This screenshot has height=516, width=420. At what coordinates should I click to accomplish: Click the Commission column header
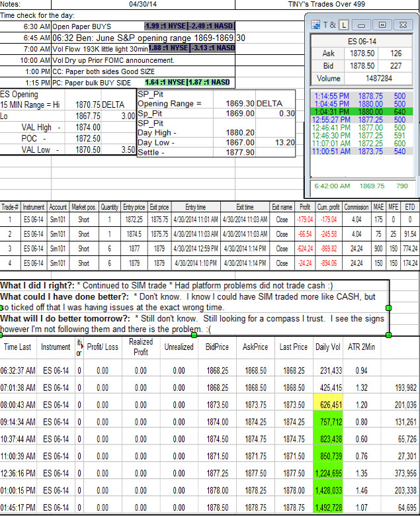(x=357, y=207)
